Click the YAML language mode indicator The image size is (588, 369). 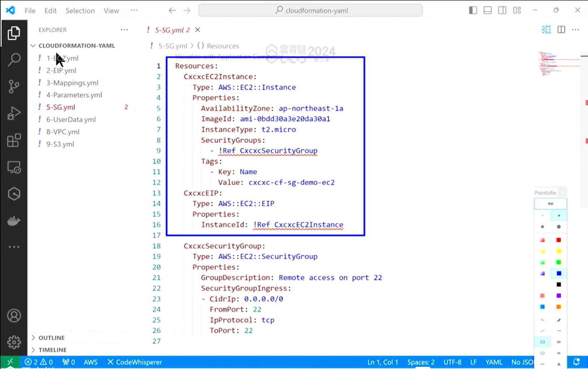(494, 362)
